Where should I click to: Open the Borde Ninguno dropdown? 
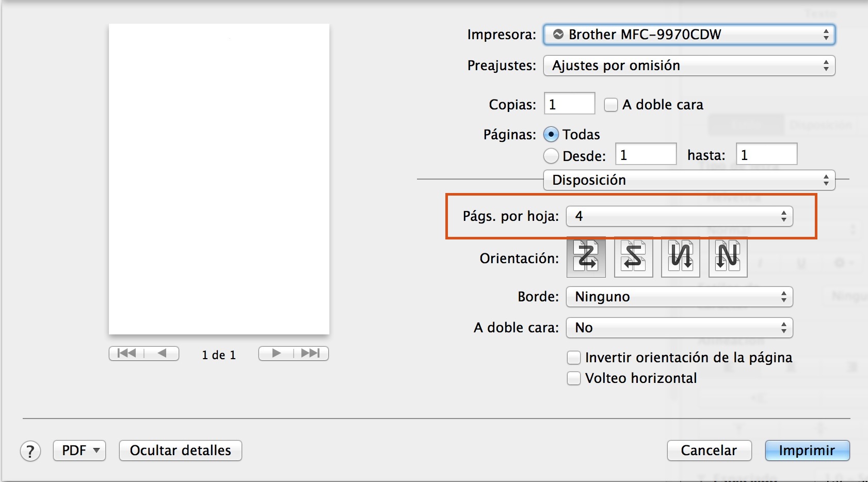[679, 297]
